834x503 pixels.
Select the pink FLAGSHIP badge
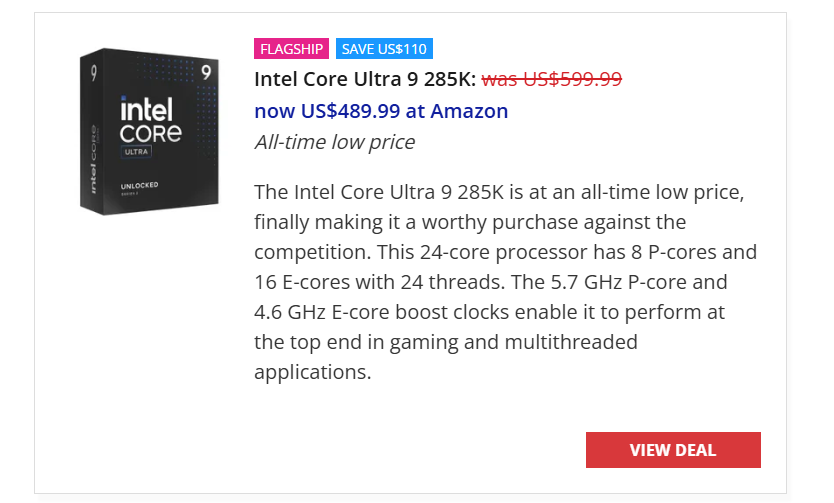(x=292, y=49)
